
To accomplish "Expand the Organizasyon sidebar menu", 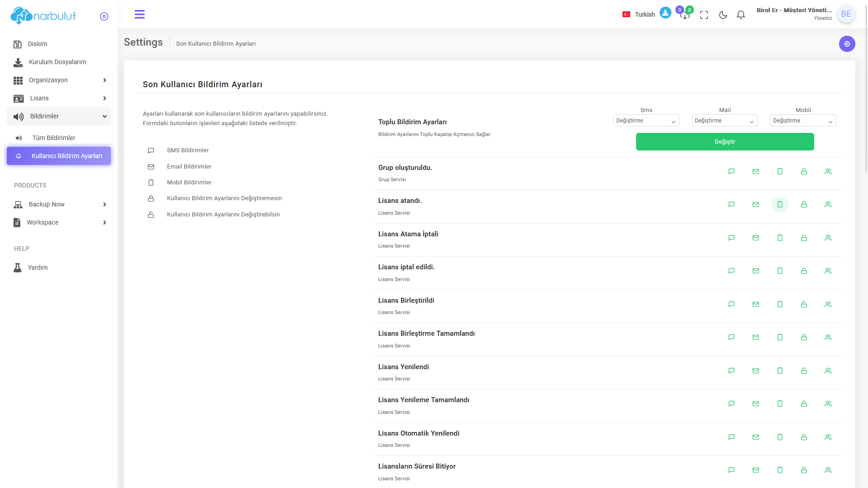I will click(x=59, y=80).
